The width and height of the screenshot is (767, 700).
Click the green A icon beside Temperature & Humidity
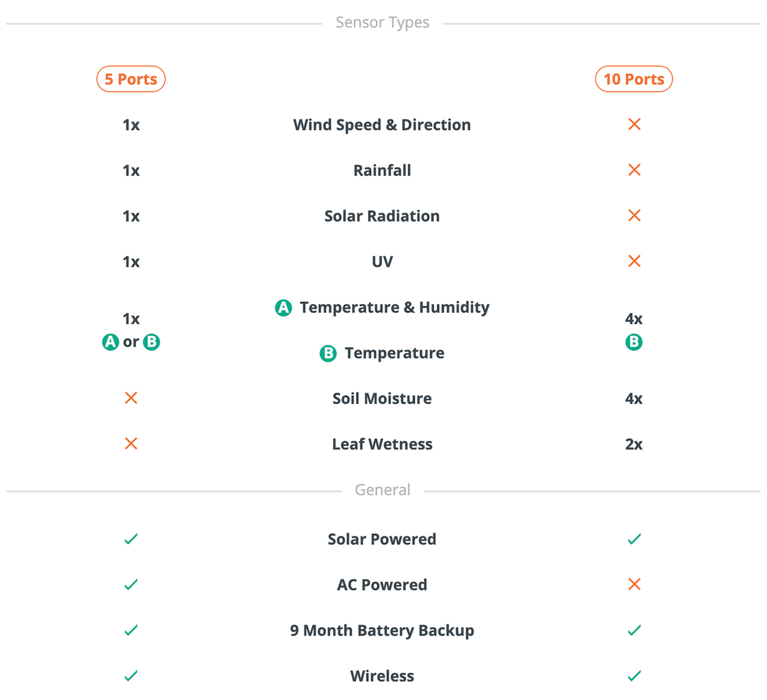click(283, 307)
